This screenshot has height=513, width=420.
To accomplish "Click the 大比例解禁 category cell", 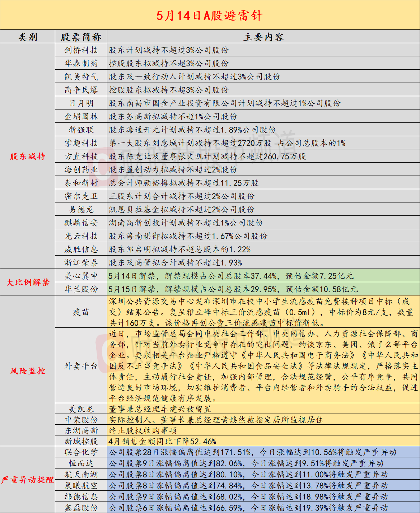I will pyautogui.click(x=28, y=282).
